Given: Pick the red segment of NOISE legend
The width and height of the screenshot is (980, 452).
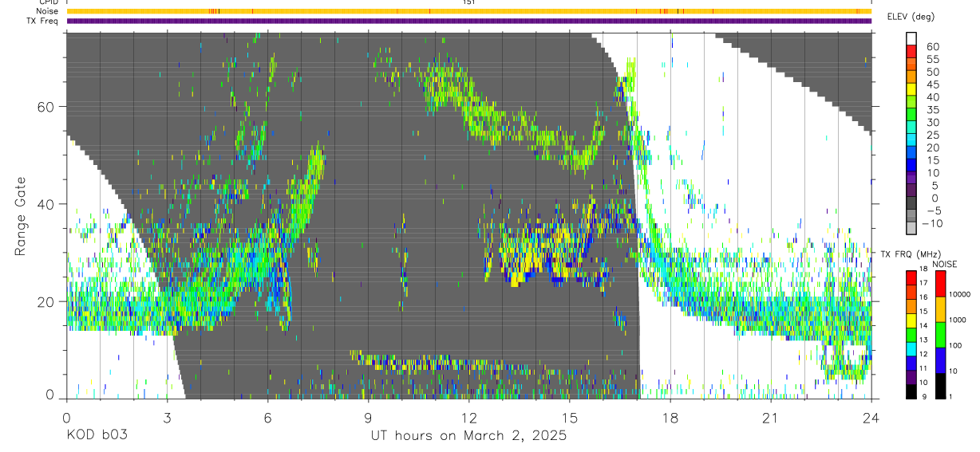Looking at the screenshot, I should coord(940,284).
